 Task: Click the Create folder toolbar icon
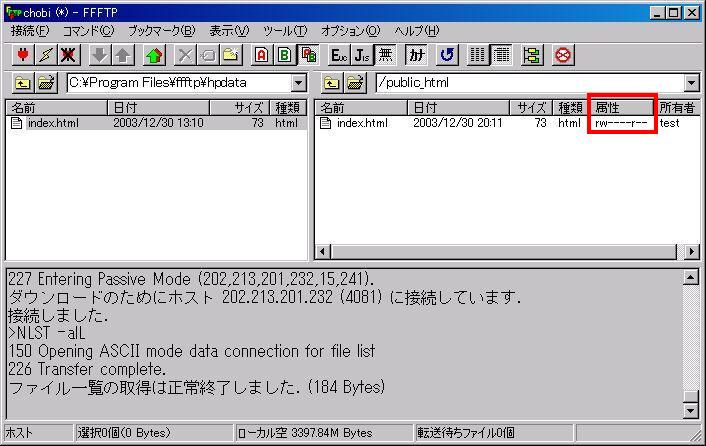point(231,55)
